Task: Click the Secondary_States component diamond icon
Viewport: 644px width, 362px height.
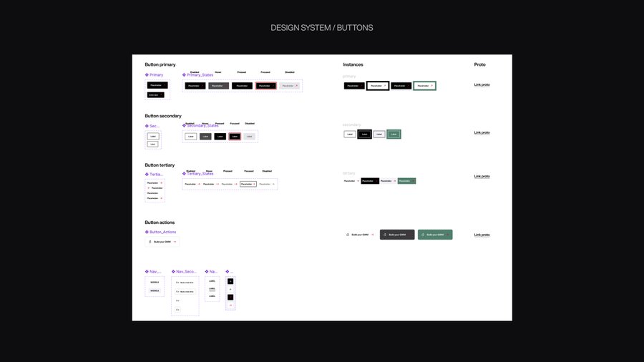Action: tap(184, 125)
